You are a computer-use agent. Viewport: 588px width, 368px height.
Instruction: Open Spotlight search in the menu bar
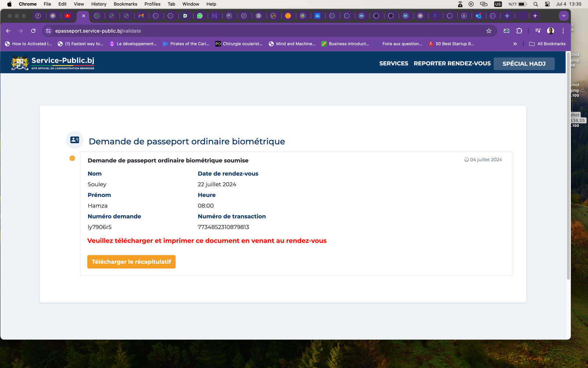coord(536,4)
